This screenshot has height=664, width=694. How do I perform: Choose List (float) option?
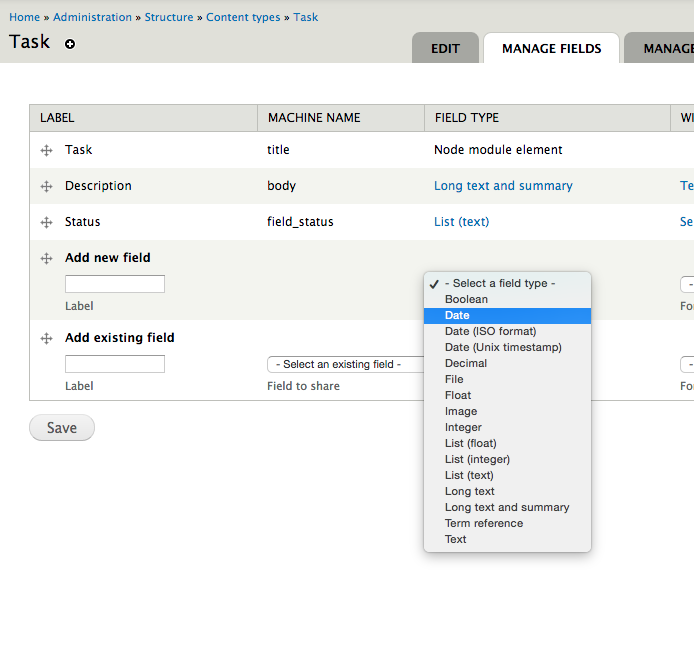pos(507,443)
